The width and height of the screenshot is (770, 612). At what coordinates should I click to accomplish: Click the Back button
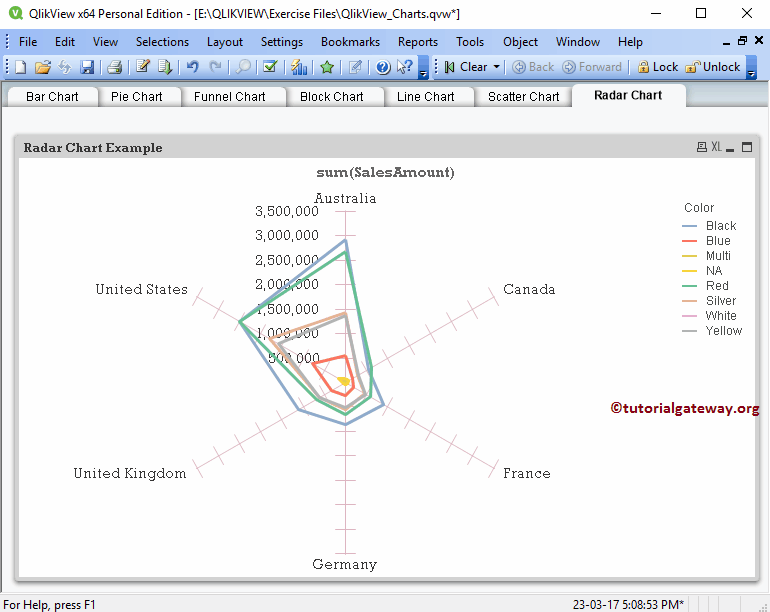533,67
